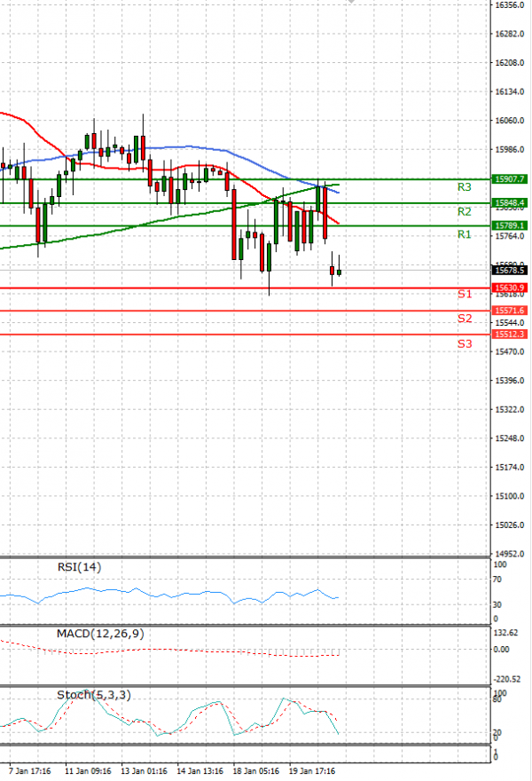This screenshot has width=532, height=781.
Task: Click the 16282.0 price axis value
Action: 510,34
